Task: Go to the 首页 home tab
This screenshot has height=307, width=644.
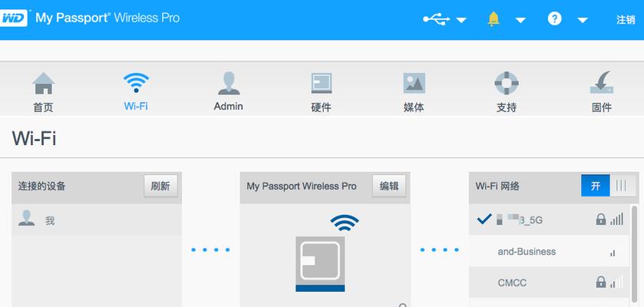Action: 43,92
